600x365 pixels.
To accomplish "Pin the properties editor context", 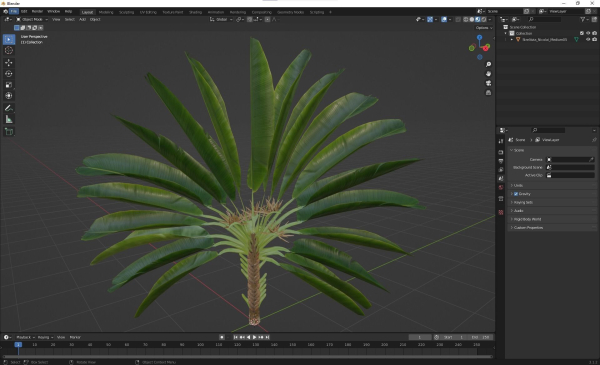I will (x=594, y=140).
